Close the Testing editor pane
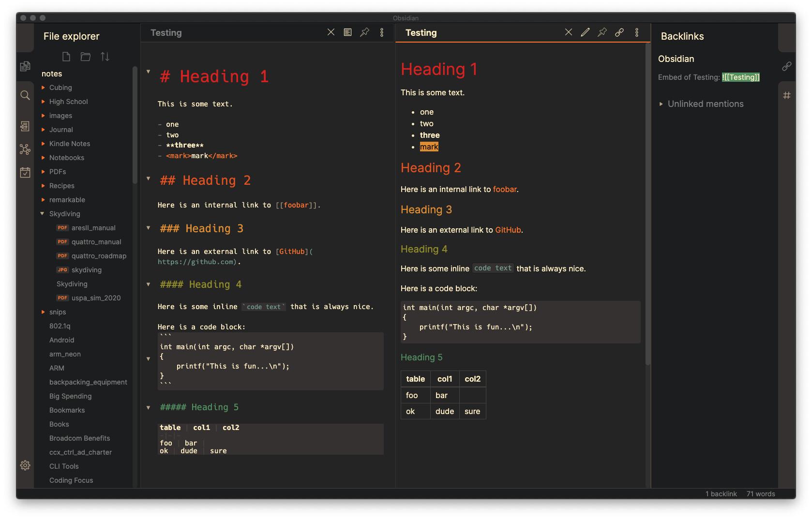 tap(331, 32)
